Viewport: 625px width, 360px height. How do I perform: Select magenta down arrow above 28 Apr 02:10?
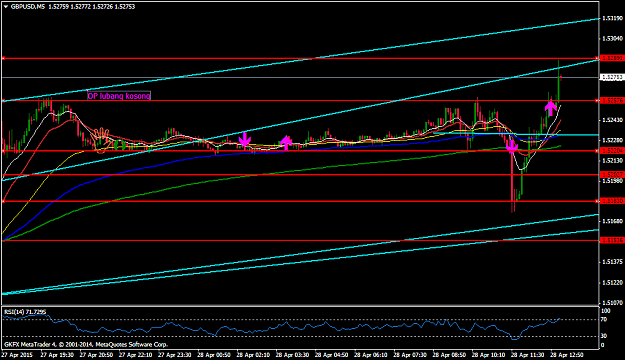click(244, 140)
